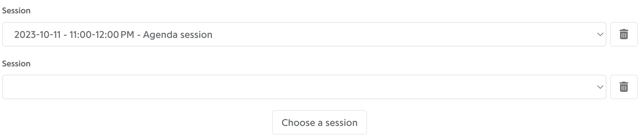Discard the 11:00-12:00 PM session entry
Image resolution: width=644 pixels, height=140 pixels.
pyautogui.click(x=624, y=34)
